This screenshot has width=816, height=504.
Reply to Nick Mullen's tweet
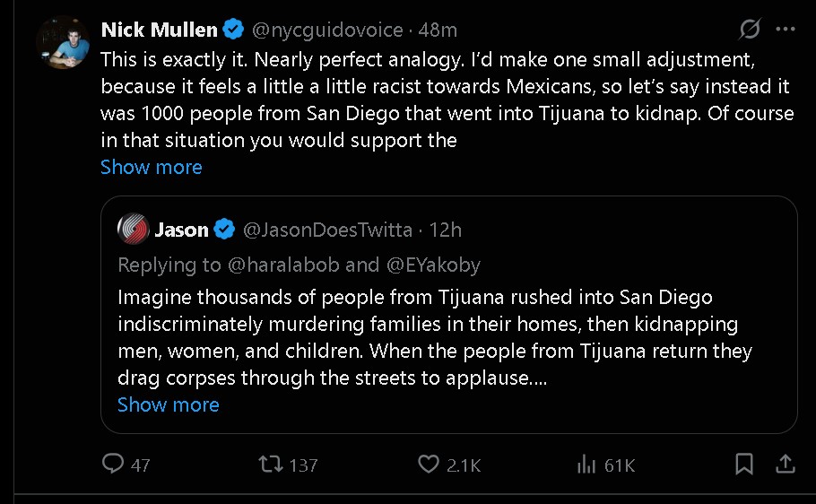point(113,464)
